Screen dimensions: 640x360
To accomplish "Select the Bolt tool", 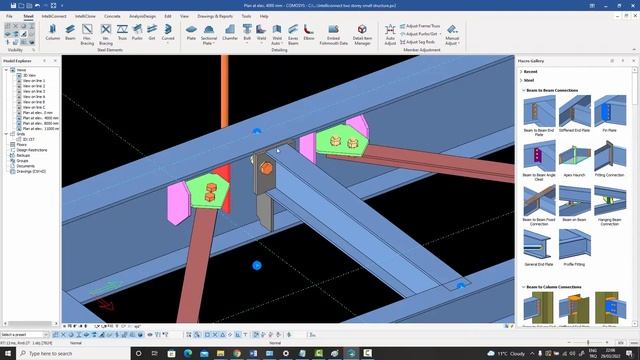I will (247, 33).
